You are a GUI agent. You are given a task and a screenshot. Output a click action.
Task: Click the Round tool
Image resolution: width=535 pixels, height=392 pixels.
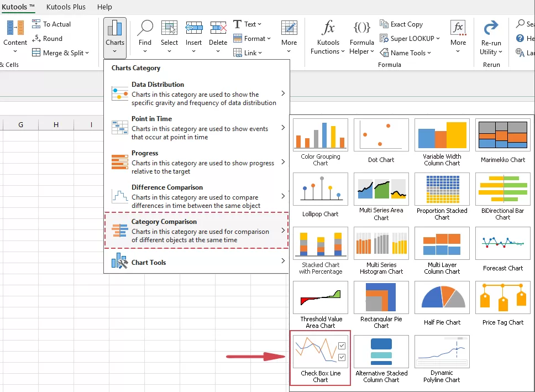pos(47,39)
